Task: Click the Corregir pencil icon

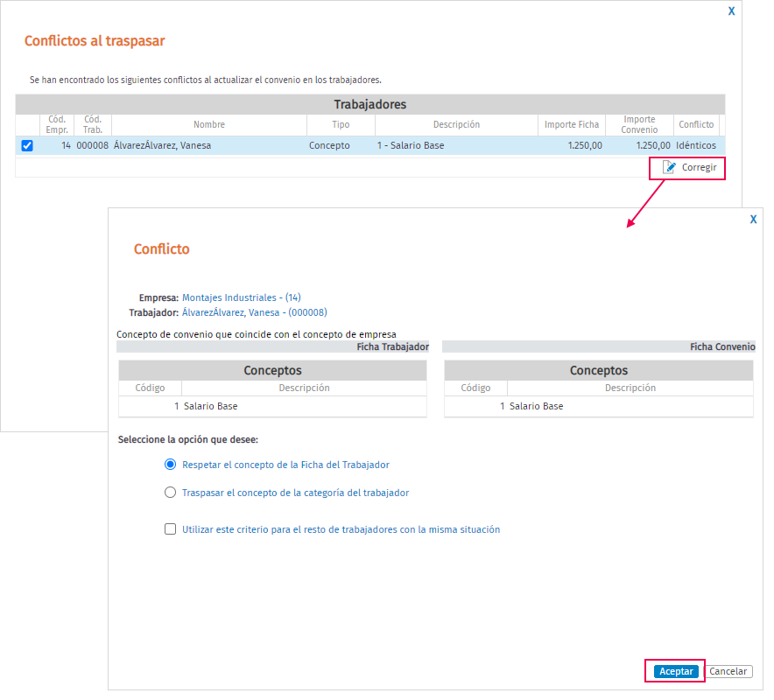Action: pyautogui.click(x=669, y=168)
